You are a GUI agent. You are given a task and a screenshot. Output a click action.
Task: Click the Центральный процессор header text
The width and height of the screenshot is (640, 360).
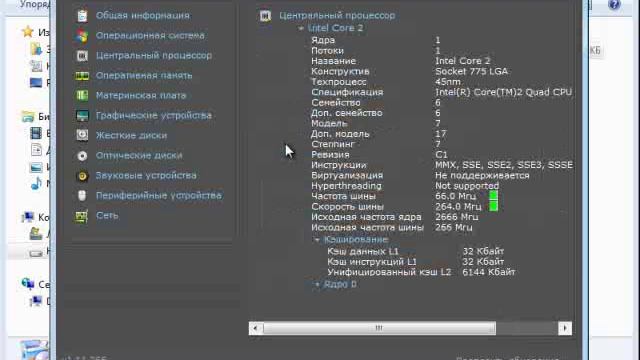coord(337,16)
